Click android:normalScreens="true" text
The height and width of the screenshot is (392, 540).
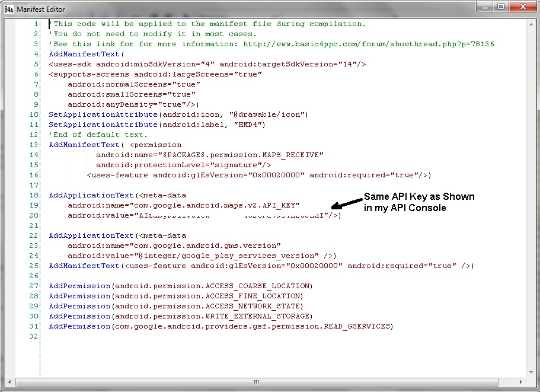(x=133, y=84)
